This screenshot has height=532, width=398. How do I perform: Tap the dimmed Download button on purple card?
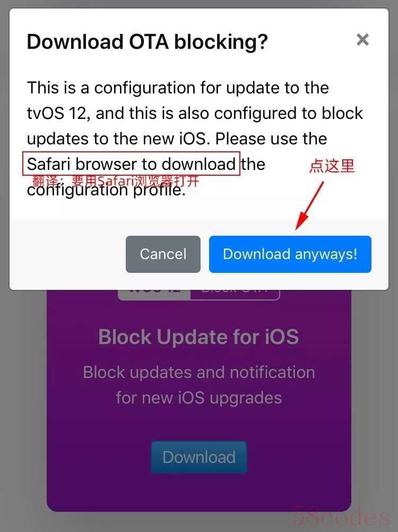(x=199, y=457)
